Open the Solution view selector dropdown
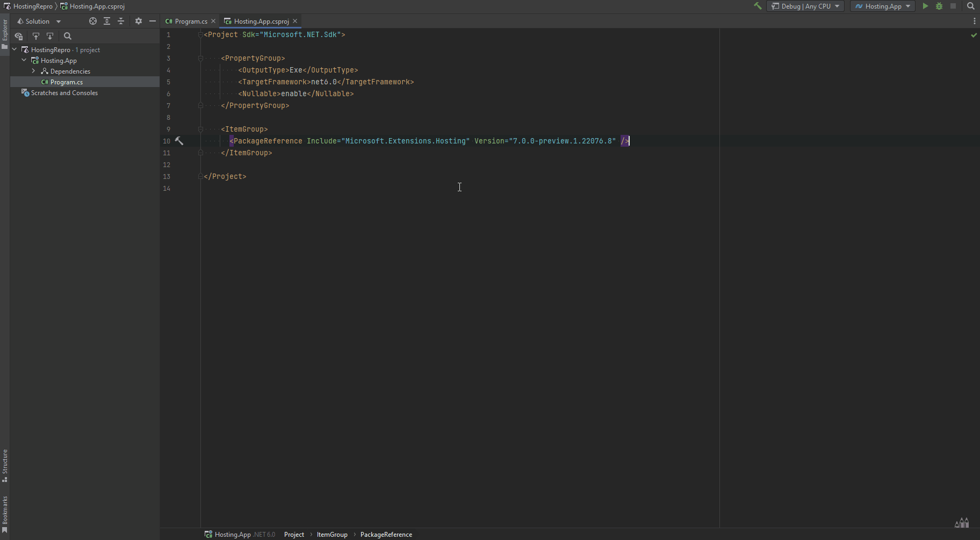The image size is (980, 540). pyautogui.click(x=39, y=21)
